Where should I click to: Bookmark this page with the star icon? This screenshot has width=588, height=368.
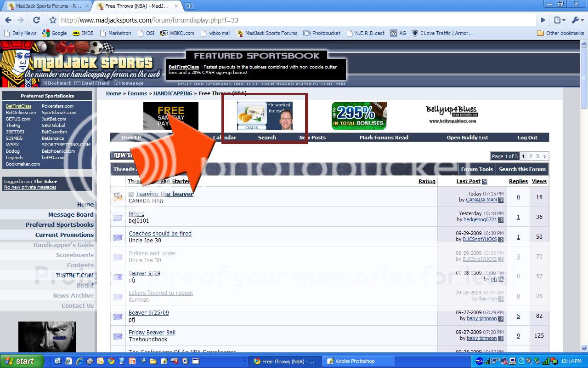click(x=53, y=20)
